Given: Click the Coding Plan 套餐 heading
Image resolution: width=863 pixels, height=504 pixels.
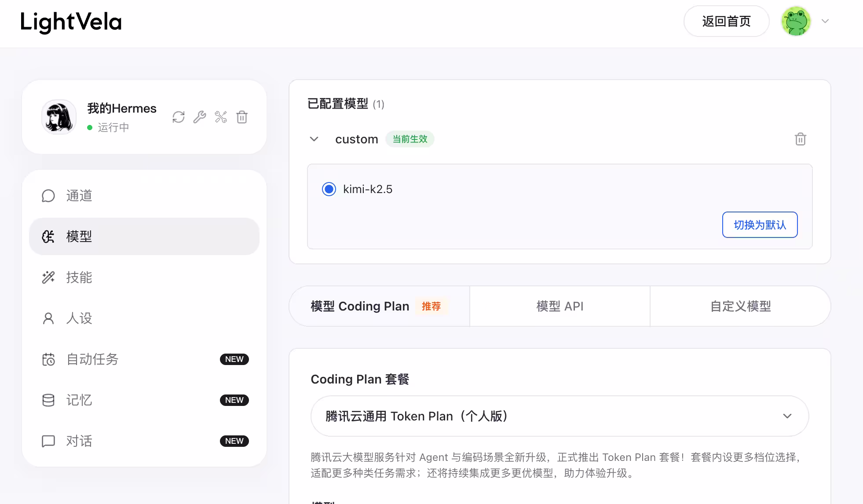Looking at the screenshot, I should pyautogui.click(x=360, y=379).
